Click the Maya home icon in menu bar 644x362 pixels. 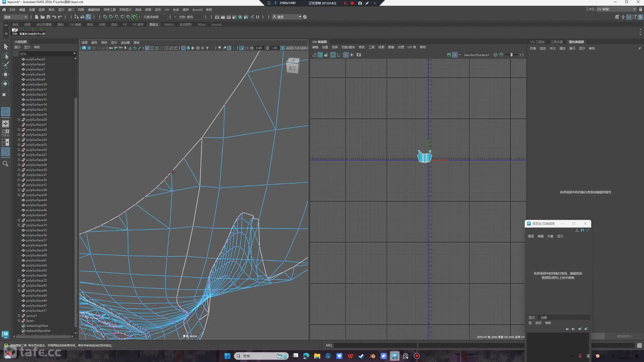4,10
